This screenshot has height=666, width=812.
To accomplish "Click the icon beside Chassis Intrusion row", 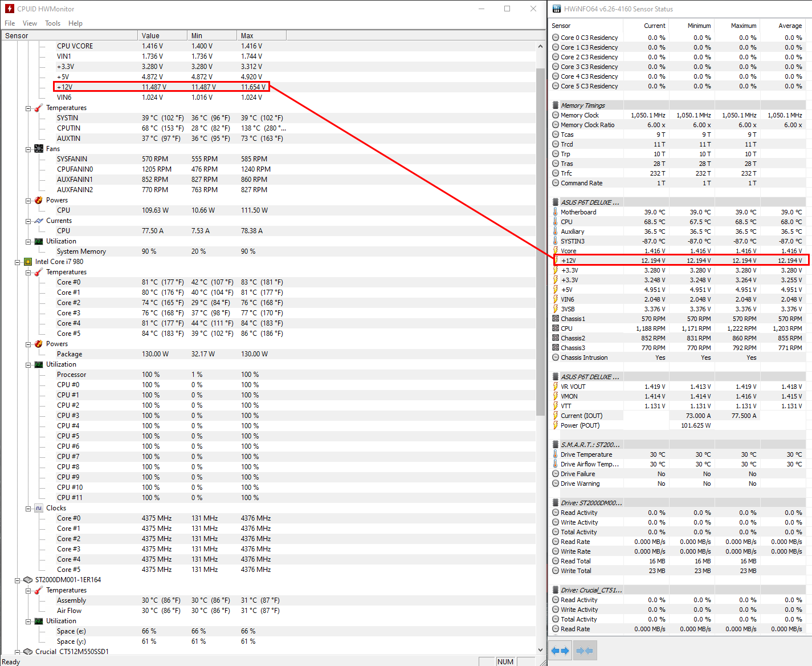I will pyautogui.click(x=556, y=358).
